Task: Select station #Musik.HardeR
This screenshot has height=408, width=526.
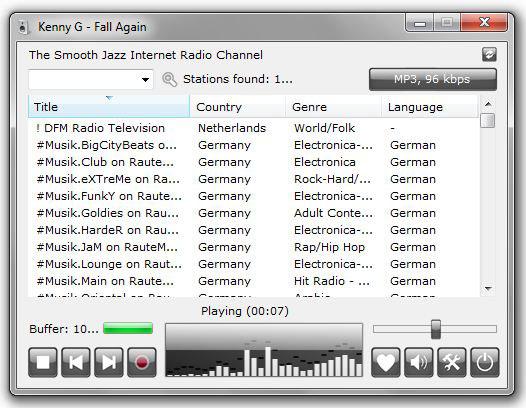Action: (253, 230)
